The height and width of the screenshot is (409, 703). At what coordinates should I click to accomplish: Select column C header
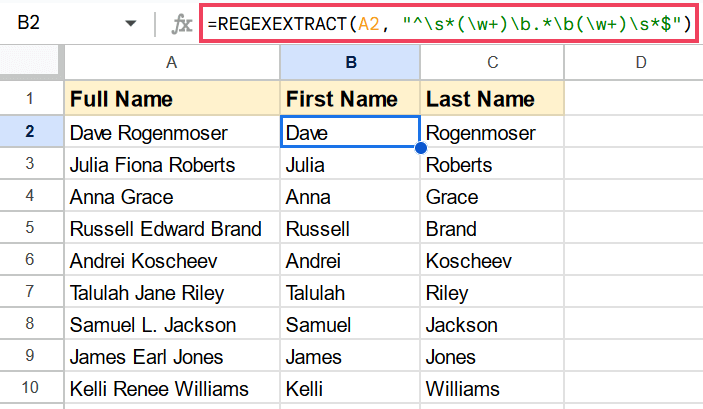(492, 62)
